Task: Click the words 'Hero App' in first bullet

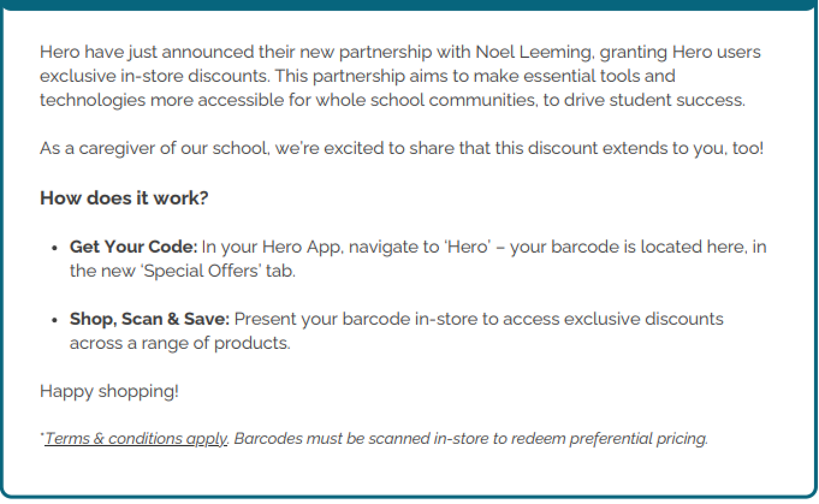Action: [301, 247]
